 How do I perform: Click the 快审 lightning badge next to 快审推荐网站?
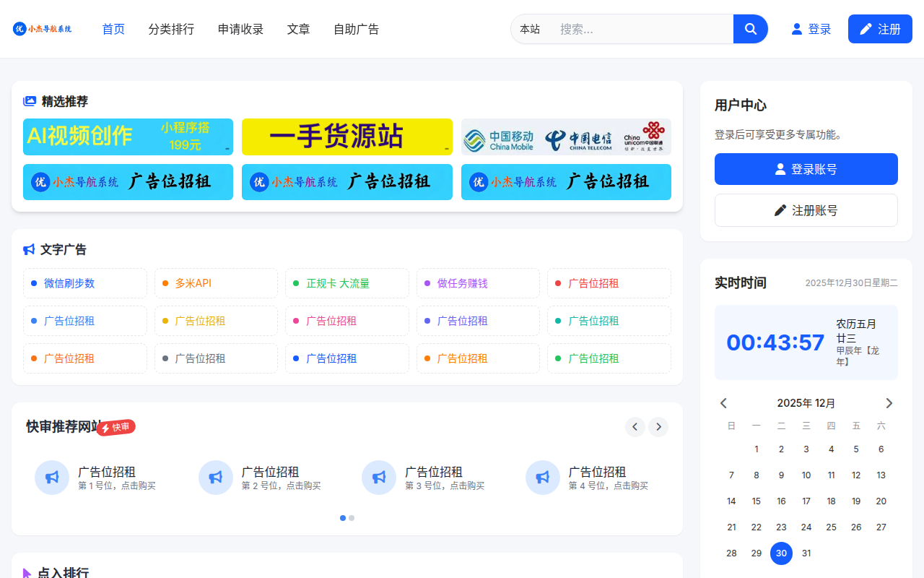(115, 427)
